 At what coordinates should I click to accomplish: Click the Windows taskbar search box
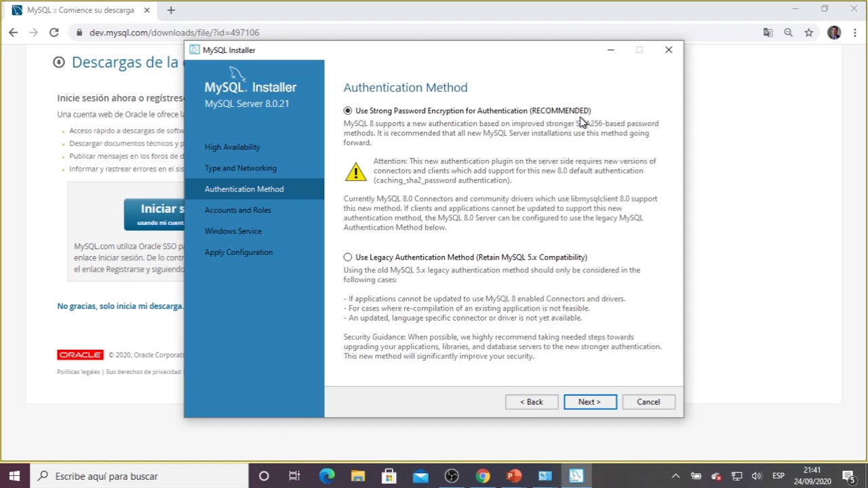coord(139,476)
